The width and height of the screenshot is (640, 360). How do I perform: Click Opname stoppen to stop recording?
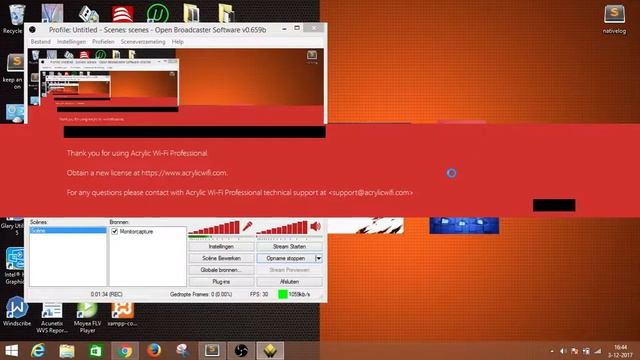[286, 258]
